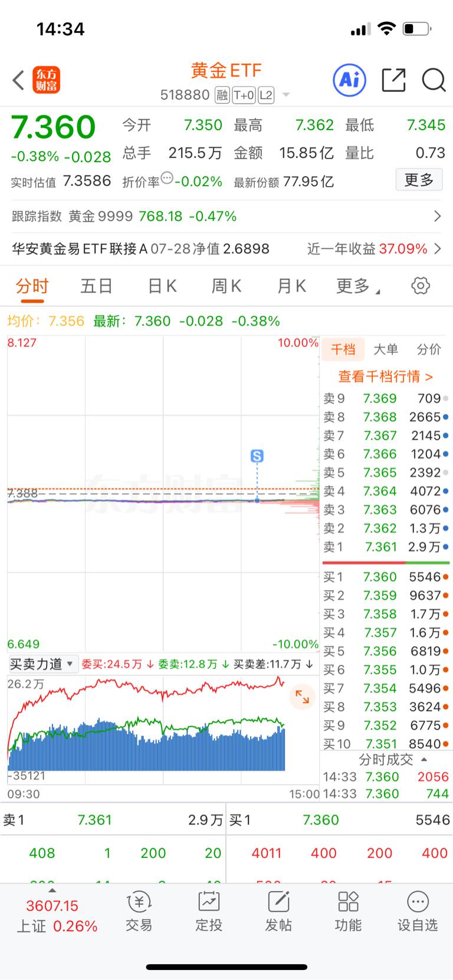This screenshot has width=453, height=980.
Task: Open the search magnifier icon
Action: [x=434, y=80]
